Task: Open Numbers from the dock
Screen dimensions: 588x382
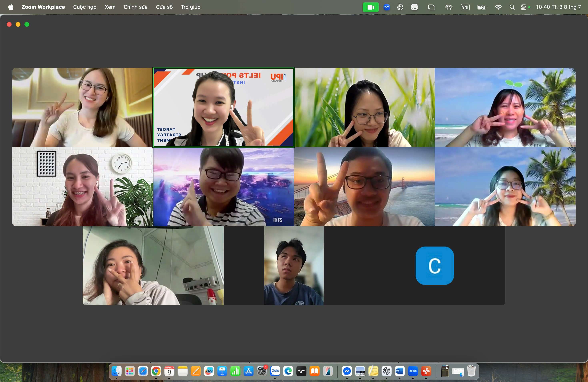Action: click(235, 371)
